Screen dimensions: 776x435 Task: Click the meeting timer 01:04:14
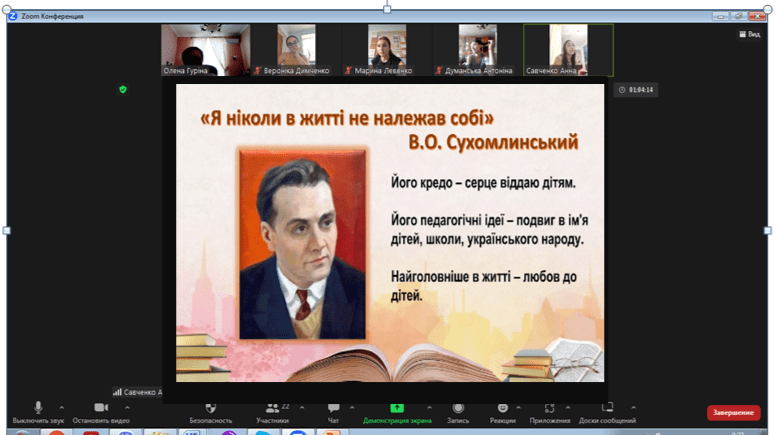[636, 90]
